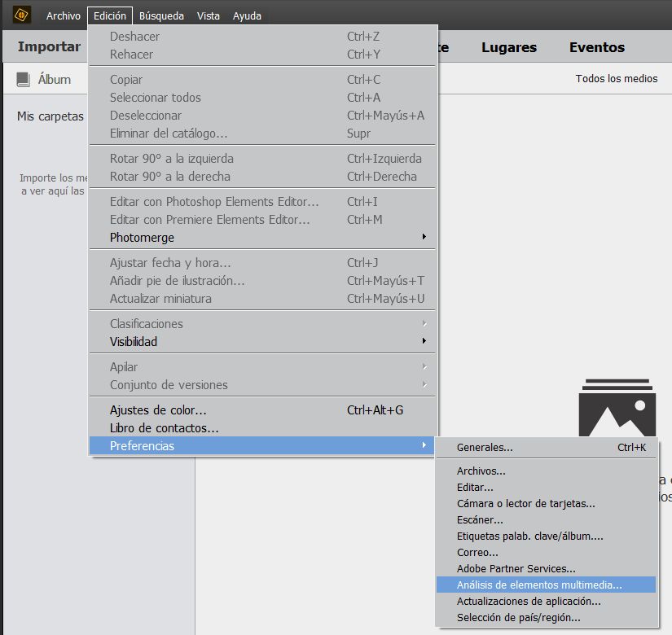Viewport: 672px width, 635px height.
Task: Expand the Photomerge submenu
Action: tap(262, 238)
